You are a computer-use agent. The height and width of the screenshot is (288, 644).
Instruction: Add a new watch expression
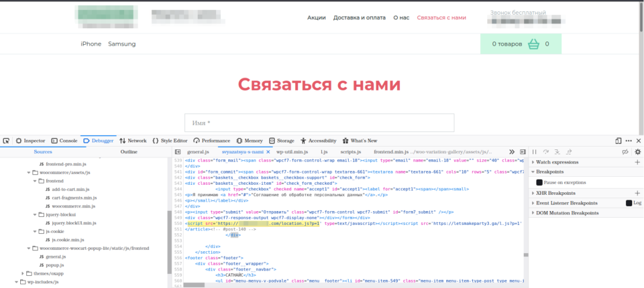click(637, 162)
